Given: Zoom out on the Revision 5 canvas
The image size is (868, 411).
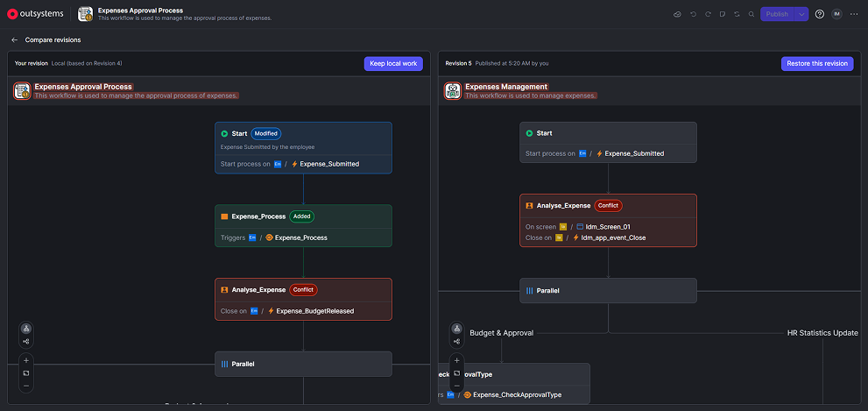Looking at the screenshot, I should pos(456,386).
